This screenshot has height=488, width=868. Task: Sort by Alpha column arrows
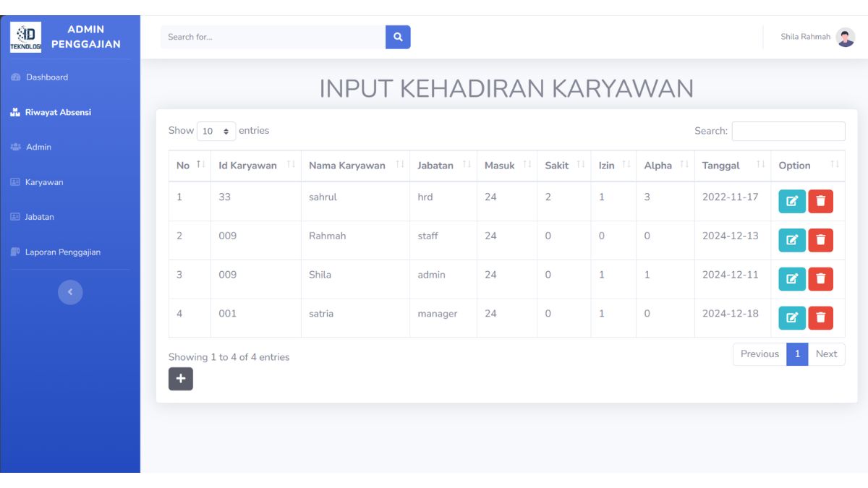(684, 165)
